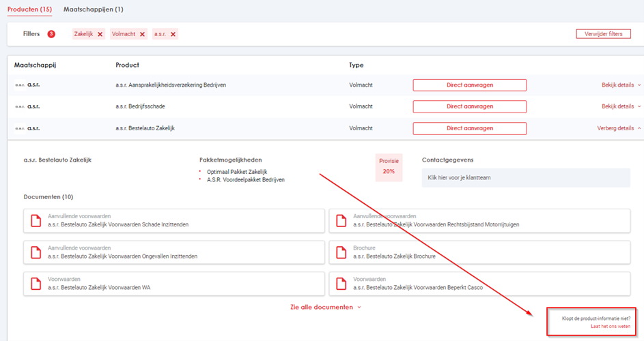Open Voorwaarden Schade Inzittenden document icon
Viewport: 644px width, 341px height.
(34, 220)
